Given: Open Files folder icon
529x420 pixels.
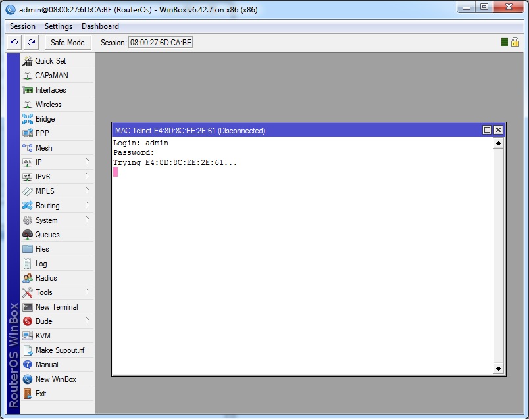Looking at the screenshot, I should [28, 249].
